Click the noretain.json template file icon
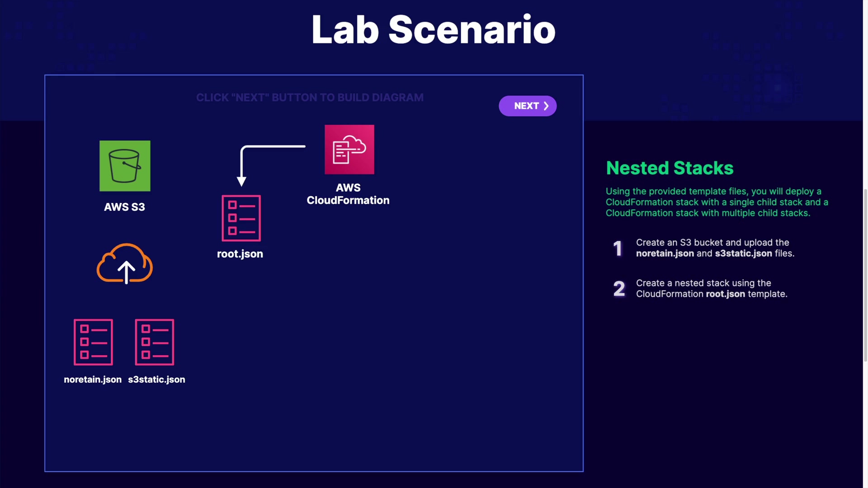The image size is (868, 488). pyautogui.click(x=93, y=342)
